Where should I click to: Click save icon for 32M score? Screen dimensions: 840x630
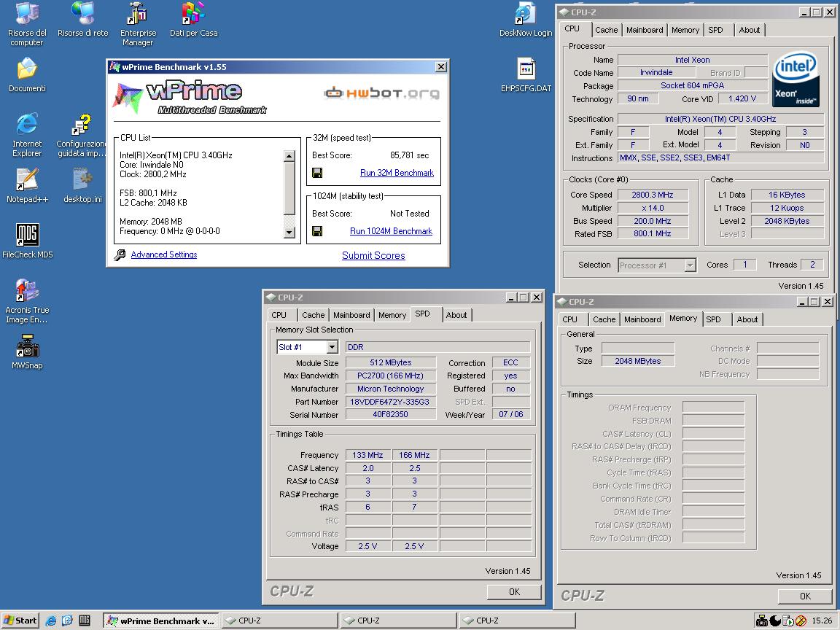click(317, 173)
